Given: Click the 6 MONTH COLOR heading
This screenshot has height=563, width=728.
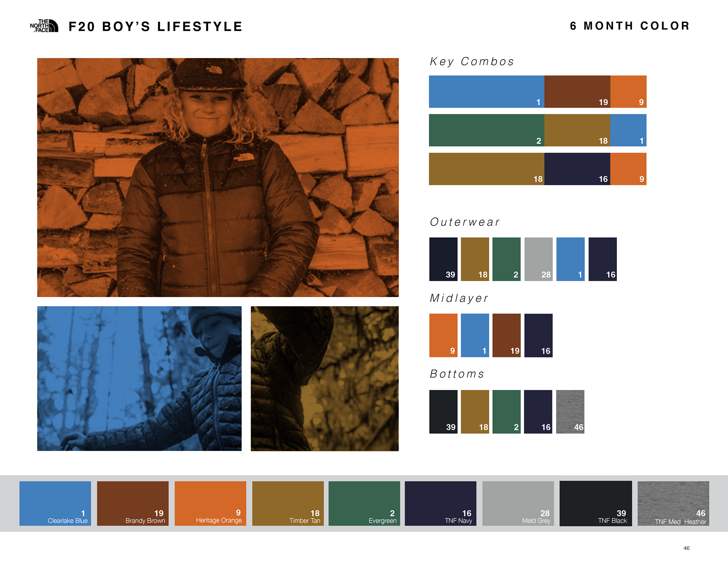Looking at the screenshot, I should tap(630, 26).
